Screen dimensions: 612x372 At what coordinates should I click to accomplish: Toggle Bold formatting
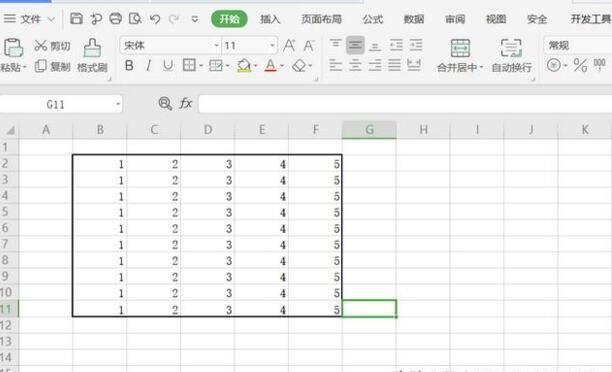click(x=129, y=66)
